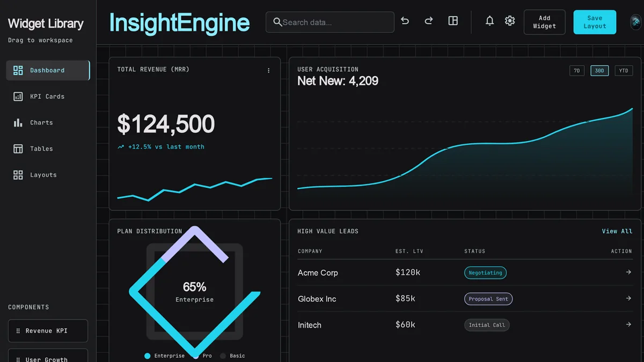Open the notifications bell
The width and height of the screenshot is (644, 362).
(x=489, y=21)
